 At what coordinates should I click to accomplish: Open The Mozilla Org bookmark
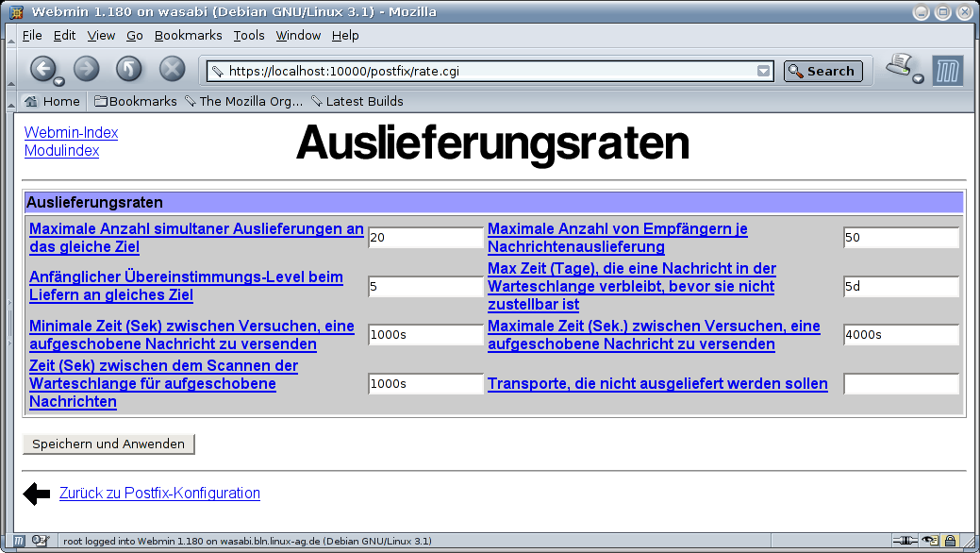coord(243,101)
